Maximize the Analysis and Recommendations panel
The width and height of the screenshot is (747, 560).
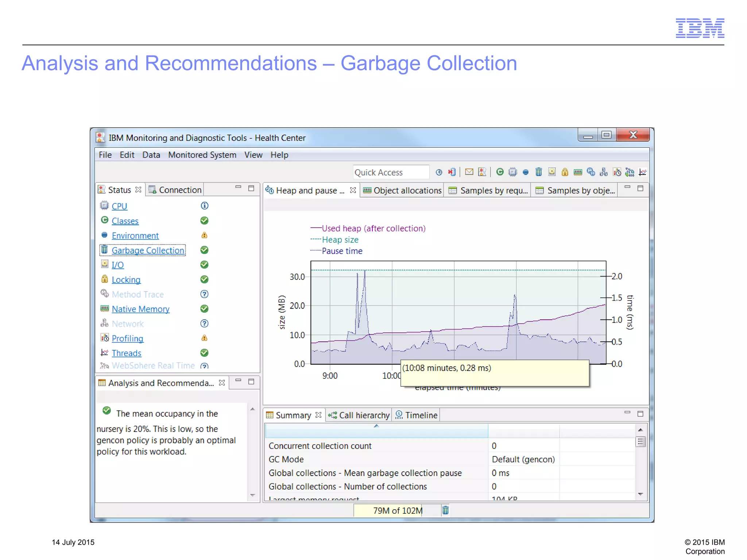[x=251, y=382]
